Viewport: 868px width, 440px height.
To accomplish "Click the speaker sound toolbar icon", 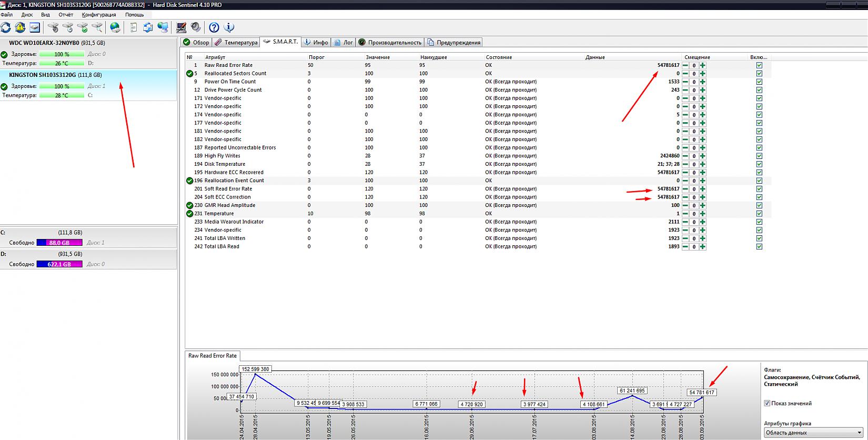I will [196, 27].
